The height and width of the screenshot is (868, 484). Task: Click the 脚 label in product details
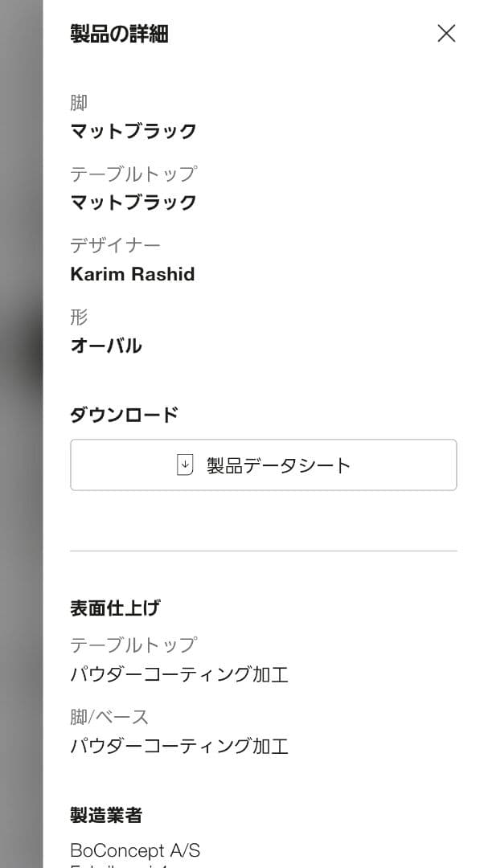point(79,103)
